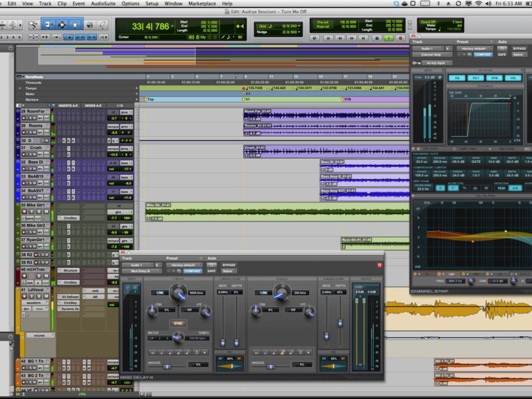Click the Record transport button

coord(401,39)
